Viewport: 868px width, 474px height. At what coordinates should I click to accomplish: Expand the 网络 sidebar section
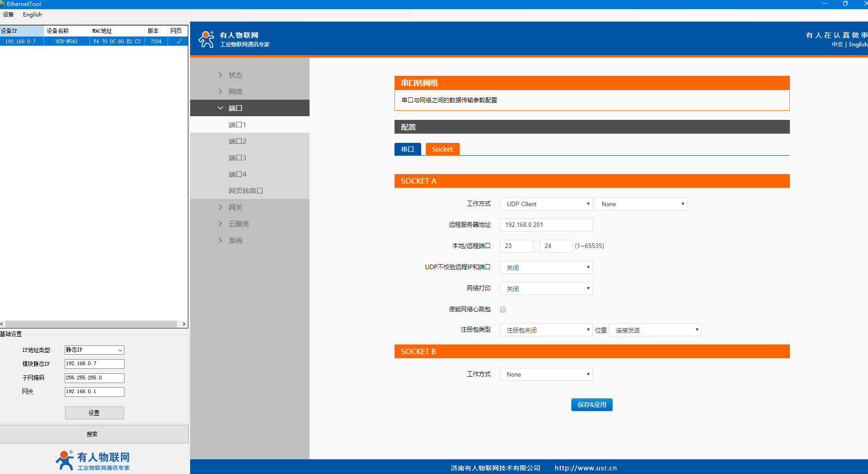point(235,91)
